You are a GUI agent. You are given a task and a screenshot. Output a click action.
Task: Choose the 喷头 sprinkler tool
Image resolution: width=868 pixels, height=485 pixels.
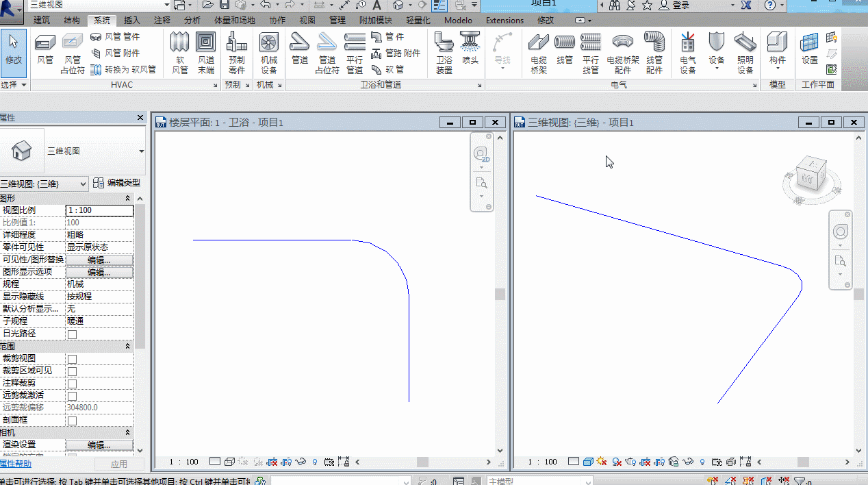tap(470, 51)
